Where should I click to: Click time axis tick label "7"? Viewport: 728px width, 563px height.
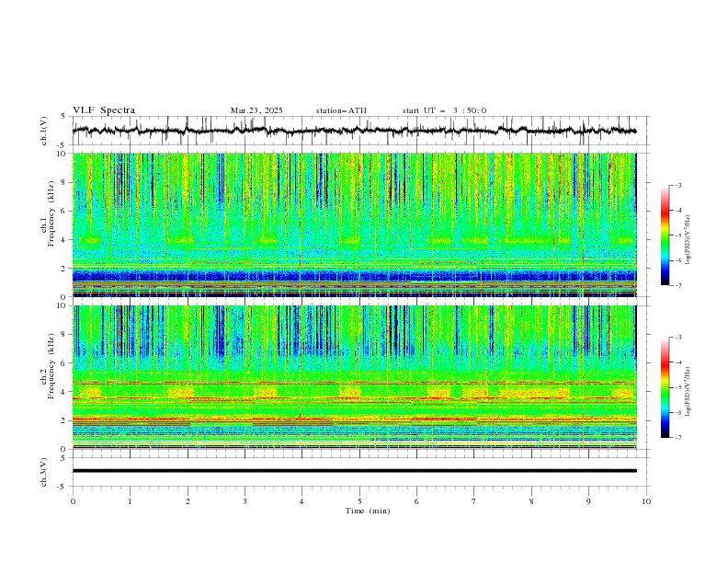[x=474, y=501]
